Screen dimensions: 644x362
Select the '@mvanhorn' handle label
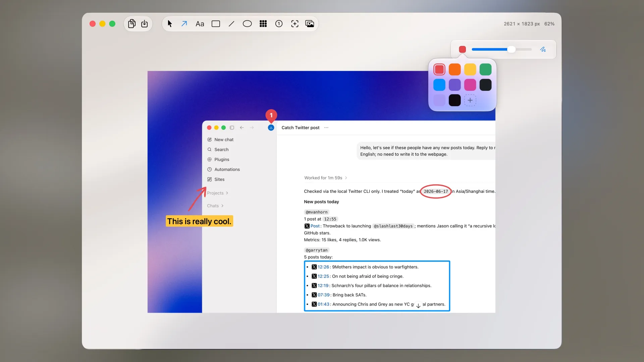(x=317, y=212)
